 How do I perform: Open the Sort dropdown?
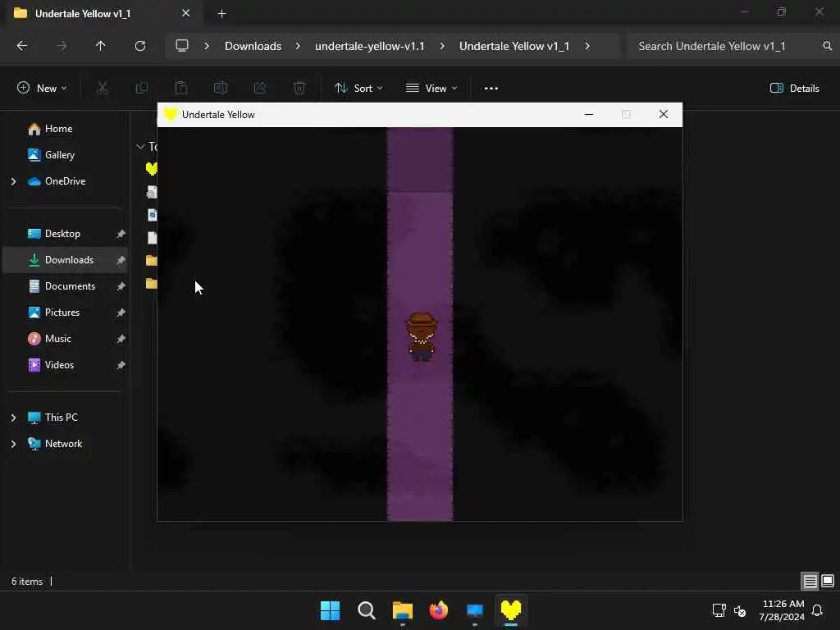tap(358, 89)
